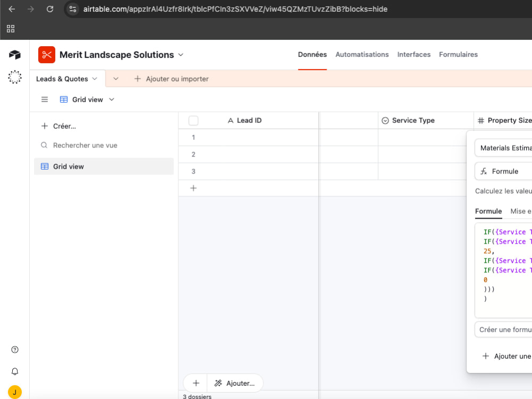Go forward with the browser forward arrow
The height and width of the screenshot is (399, 532).
pyautogui.click(x=31, y=9)
